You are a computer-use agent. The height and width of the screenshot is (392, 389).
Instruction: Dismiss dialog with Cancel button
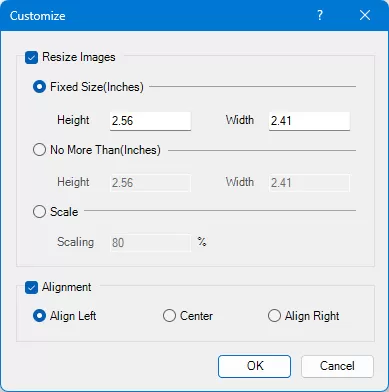pos(337,366)
